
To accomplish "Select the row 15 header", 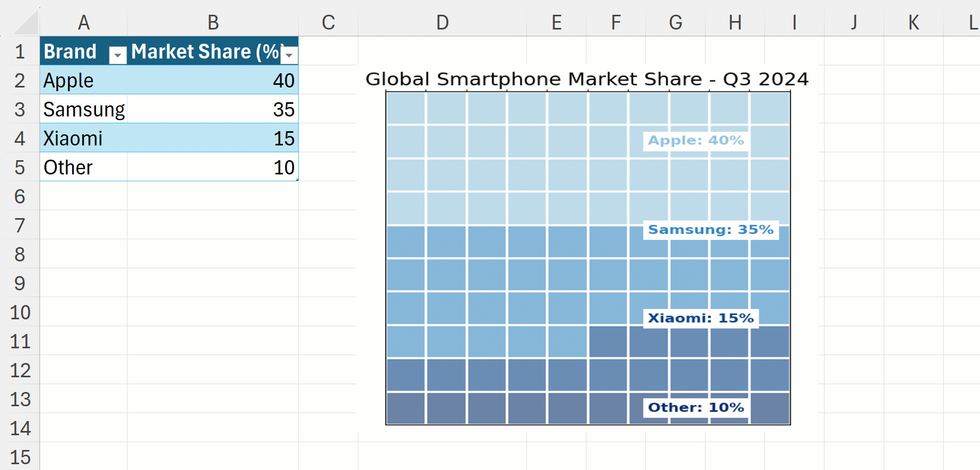I will tap(20, 457).
